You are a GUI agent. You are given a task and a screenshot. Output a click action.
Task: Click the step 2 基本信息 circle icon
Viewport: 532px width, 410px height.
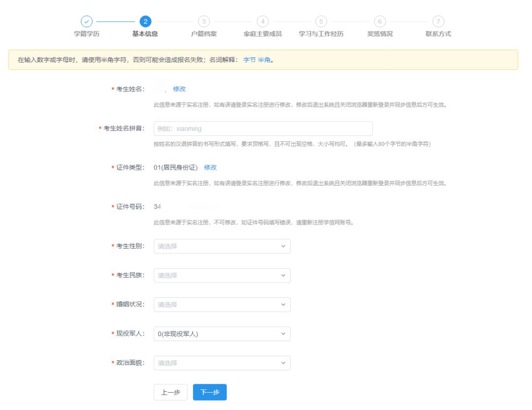[x=144, y=22]
